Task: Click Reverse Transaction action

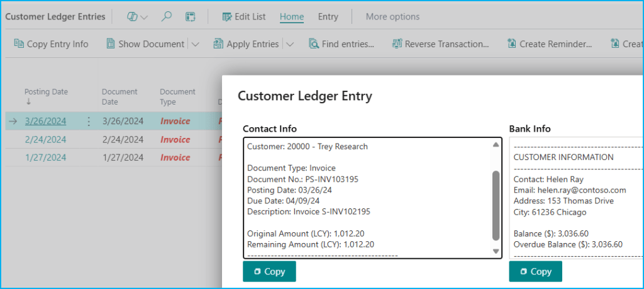Action: [440, 44]
